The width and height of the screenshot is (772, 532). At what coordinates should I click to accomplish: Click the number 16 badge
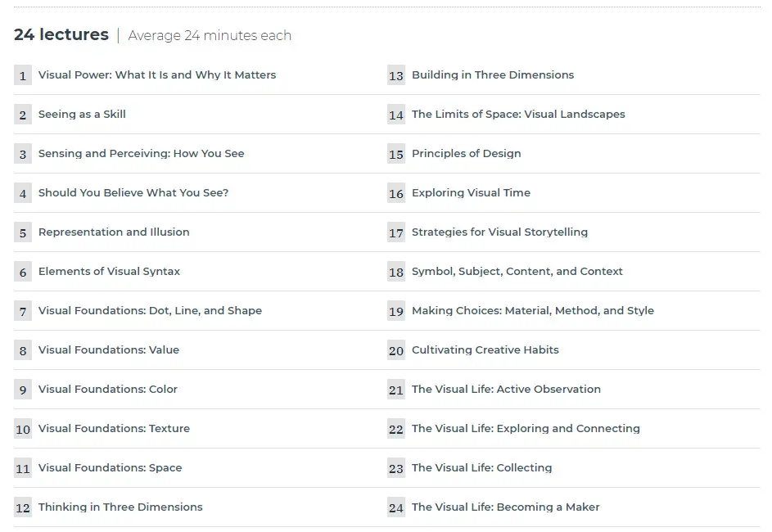[x=396, y=193]
